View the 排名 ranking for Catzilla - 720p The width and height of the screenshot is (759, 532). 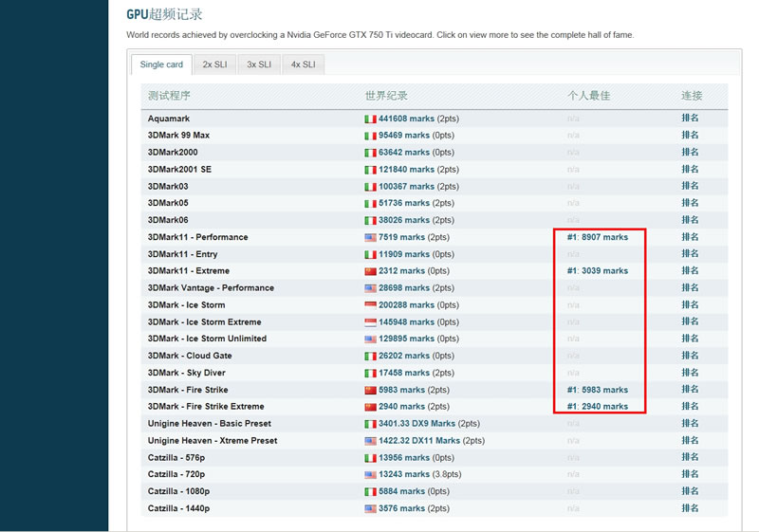coord(690,475)
